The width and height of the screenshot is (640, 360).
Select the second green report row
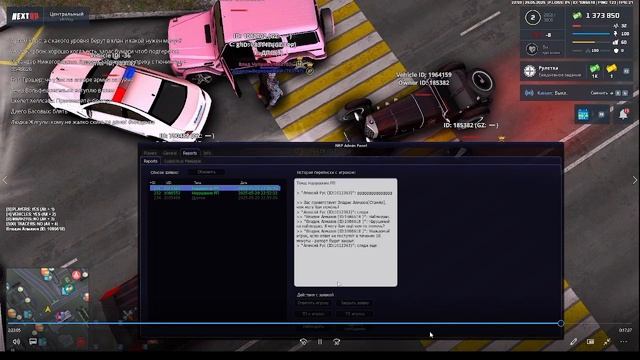[x=215, y=193]
